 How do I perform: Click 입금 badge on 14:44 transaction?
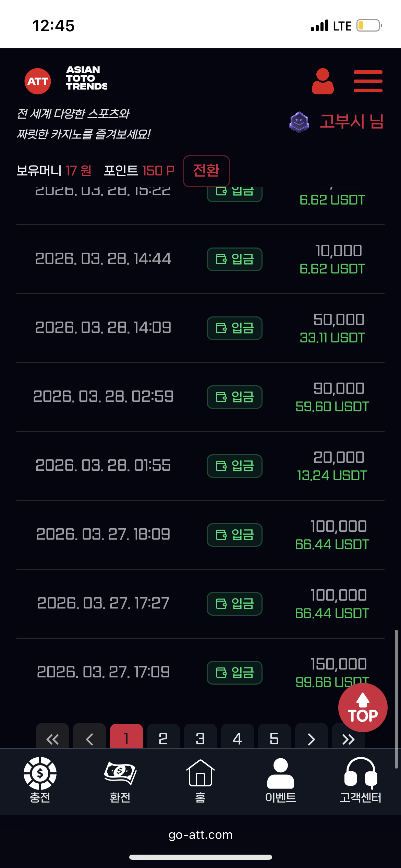pos(234,259)
